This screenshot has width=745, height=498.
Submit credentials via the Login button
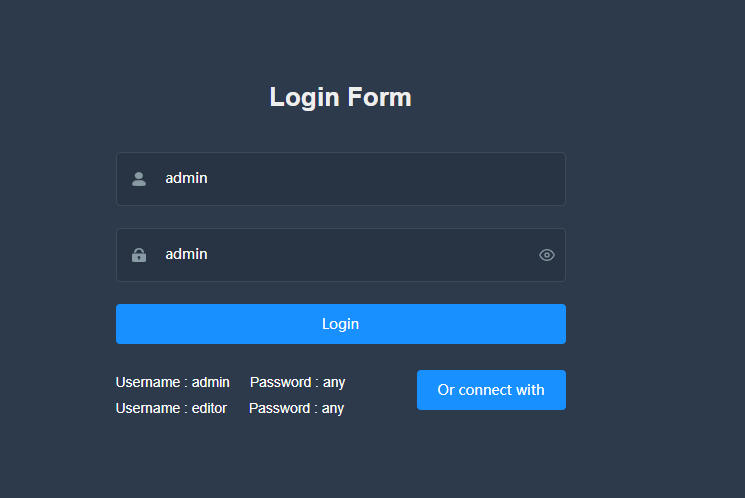341,324
